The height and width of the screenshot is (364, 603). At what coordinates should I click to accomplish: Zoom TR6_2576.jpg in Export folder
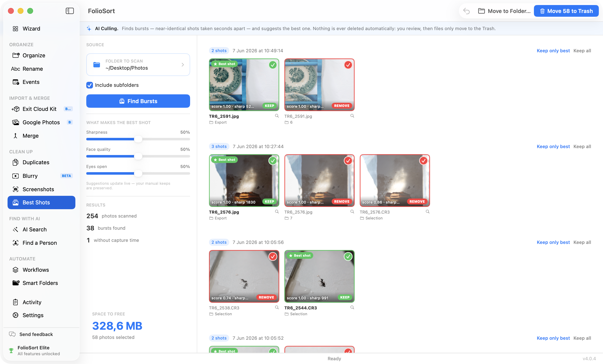coord(277,212)
